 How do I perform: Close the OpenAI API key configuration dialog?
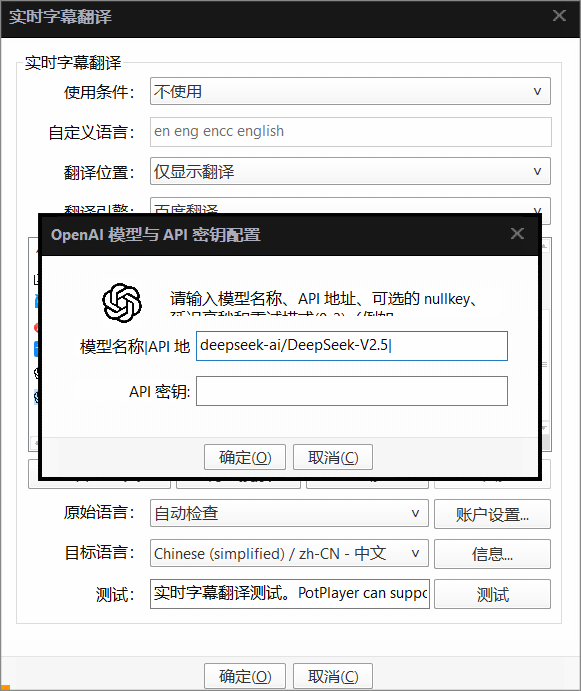point(517,234)
